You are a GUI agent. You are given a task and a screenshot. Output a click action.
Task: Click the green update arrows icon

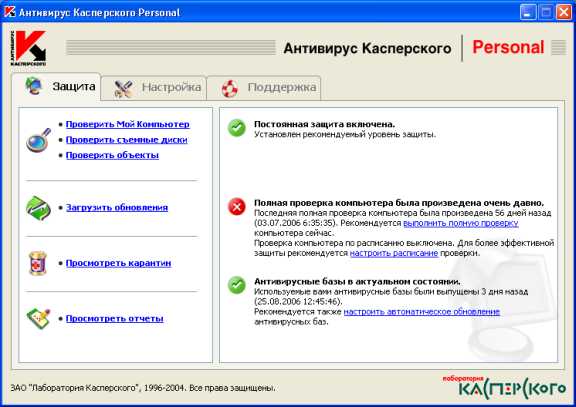(38, 208)
